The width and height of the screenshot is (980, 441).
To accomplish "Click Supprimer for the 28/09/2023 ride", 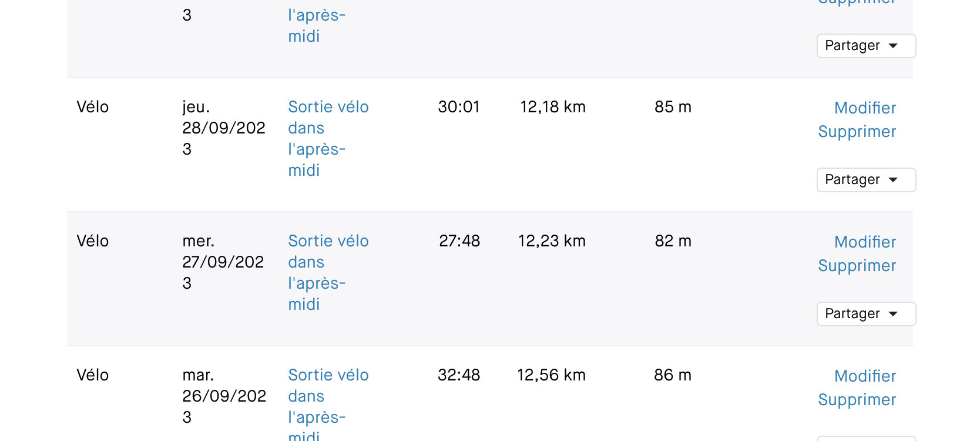I will (857, 132).
